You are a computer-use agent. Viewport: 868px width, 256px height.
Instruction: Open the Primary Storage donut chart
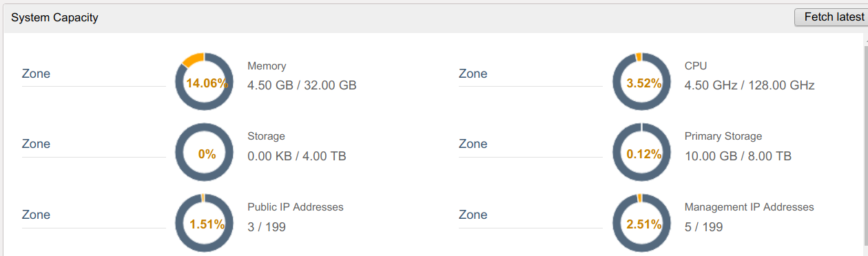(x=642, y=153)
